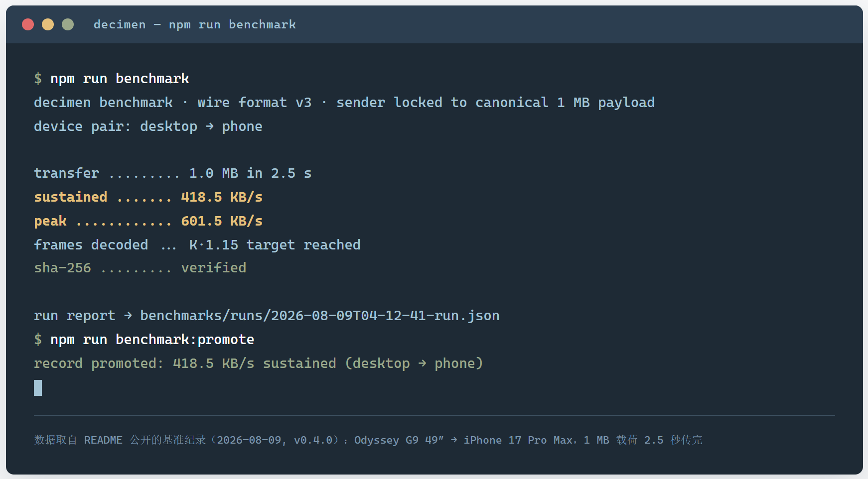Click the dollar prompt before 'npm run benchmark:promote'
The width and height of the screenshot is (868, 479).
38,340
